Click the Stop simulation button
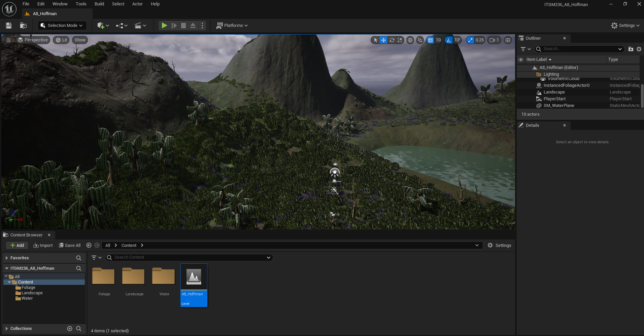 pyautogui.click(x=183, y=26)
